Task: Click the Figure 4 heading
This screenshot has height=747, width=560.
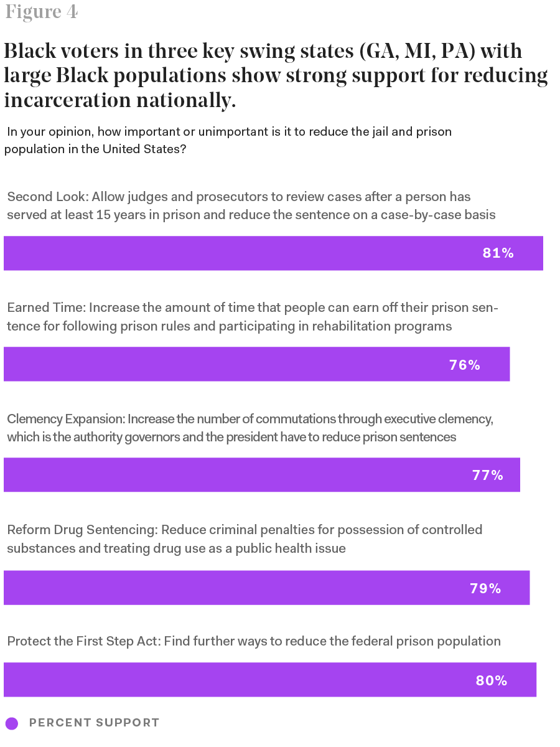Action: point(42,12)
